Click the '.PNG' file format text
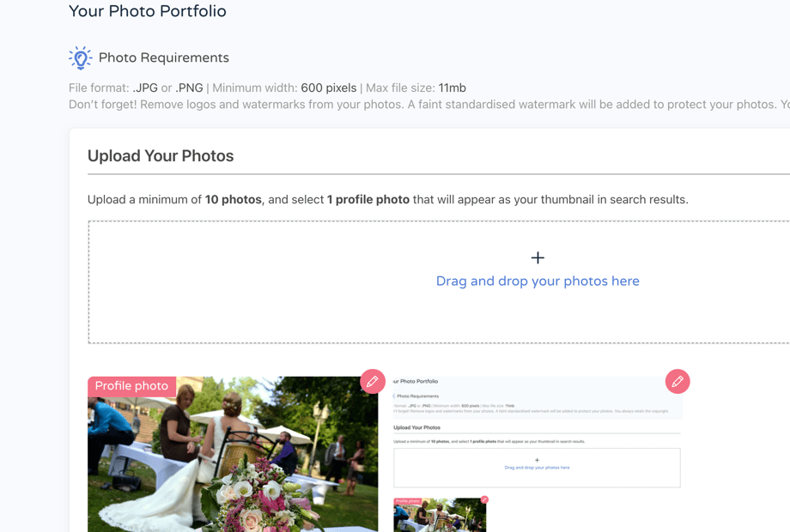Screen dimensions: 790x532 point(189,88)
